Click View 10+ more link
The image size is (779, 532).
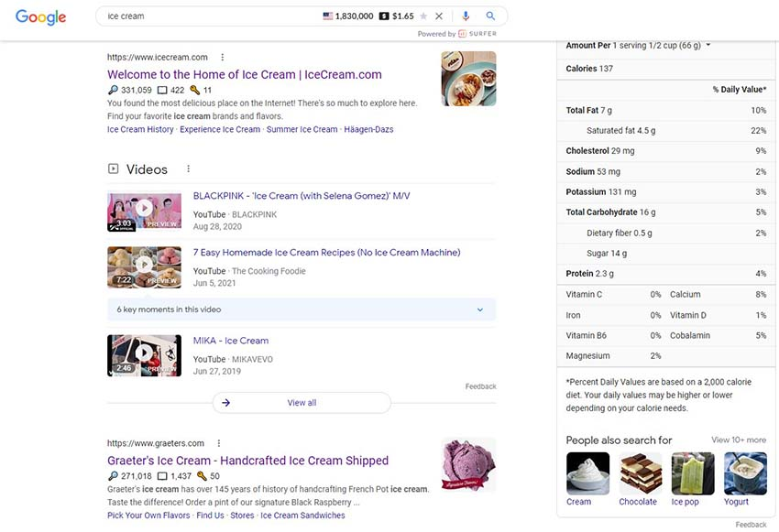point(739,440)
